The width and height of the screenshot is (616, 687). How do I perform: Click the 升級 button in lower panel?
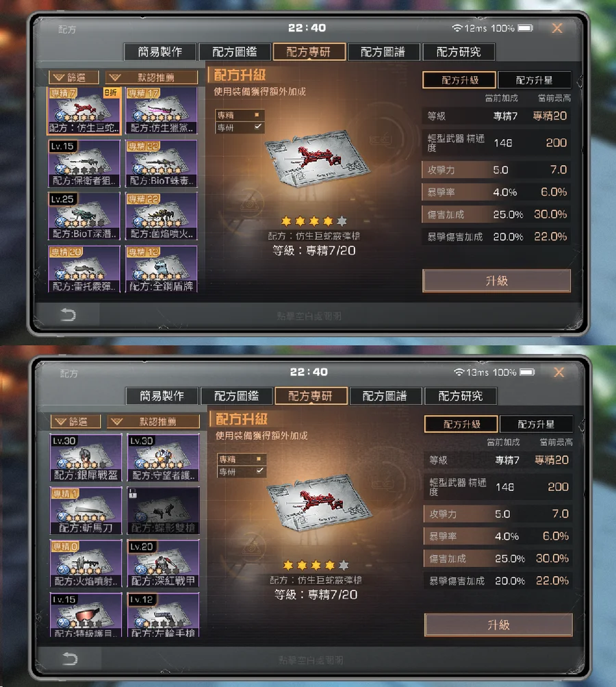coord(498,625)
